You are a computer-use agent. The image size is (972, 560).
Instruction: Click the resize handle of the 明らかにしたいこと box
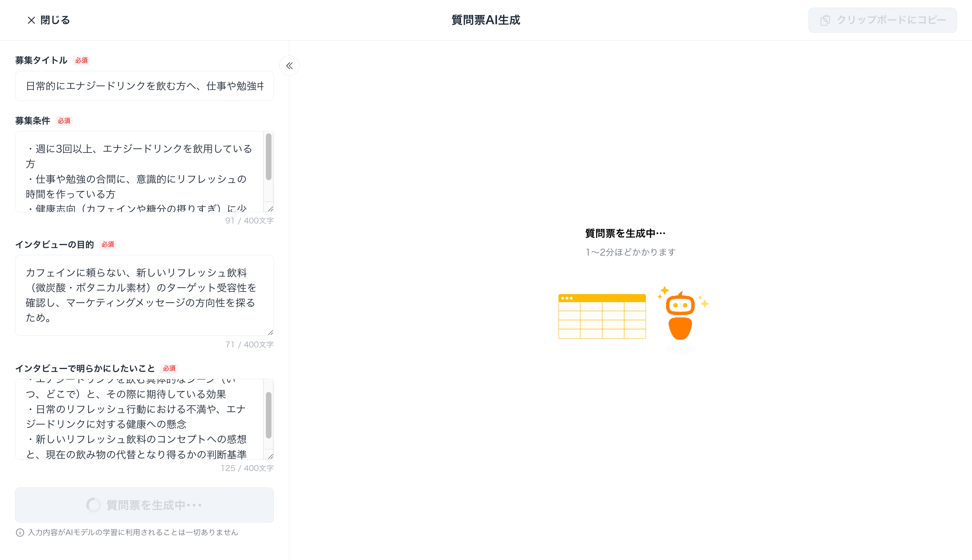click(270, 456)
